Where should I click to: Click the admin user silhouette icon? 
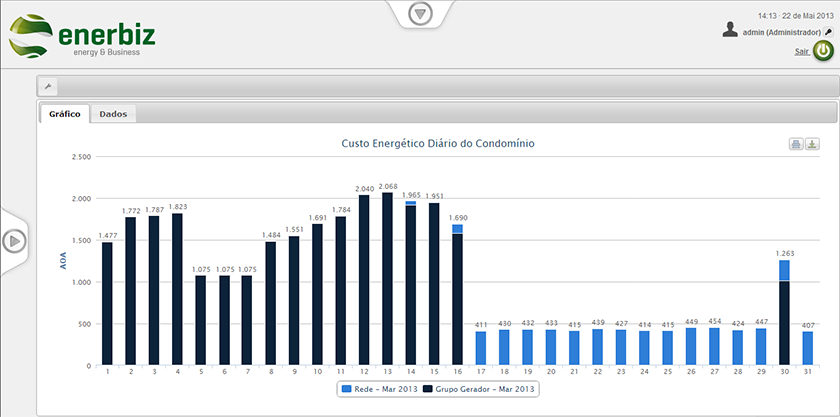[x=730, y=29]
